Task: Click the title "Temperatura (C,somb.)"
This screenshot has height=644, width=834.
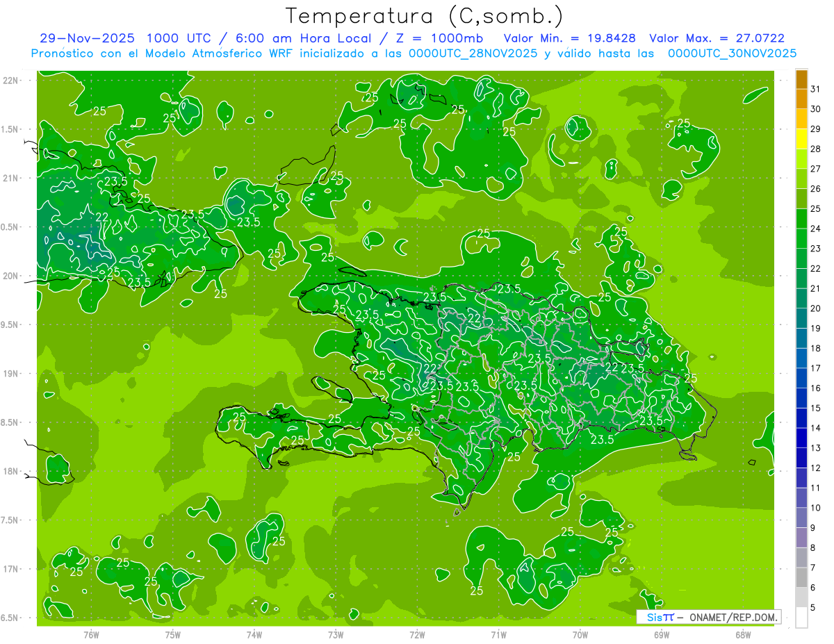Action: [425, 16]
